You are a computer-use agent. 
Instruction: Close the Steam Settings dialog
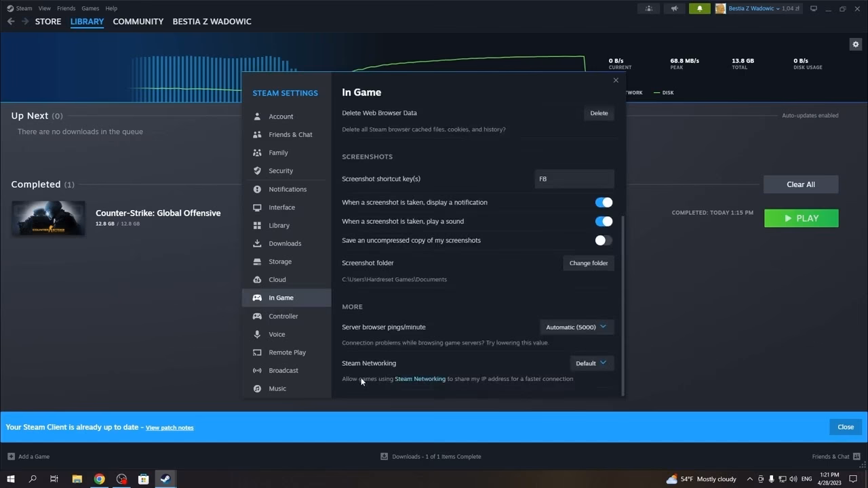[x=616, y=81]
